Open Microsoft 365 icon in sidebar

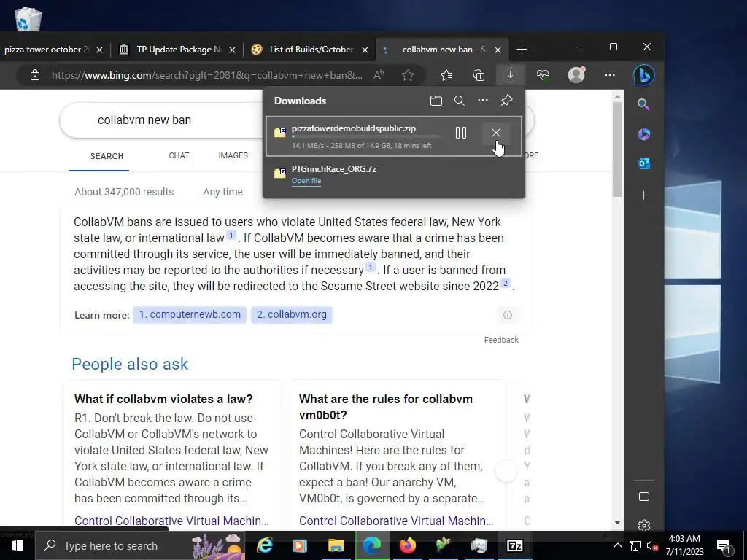tap(643, 134)
